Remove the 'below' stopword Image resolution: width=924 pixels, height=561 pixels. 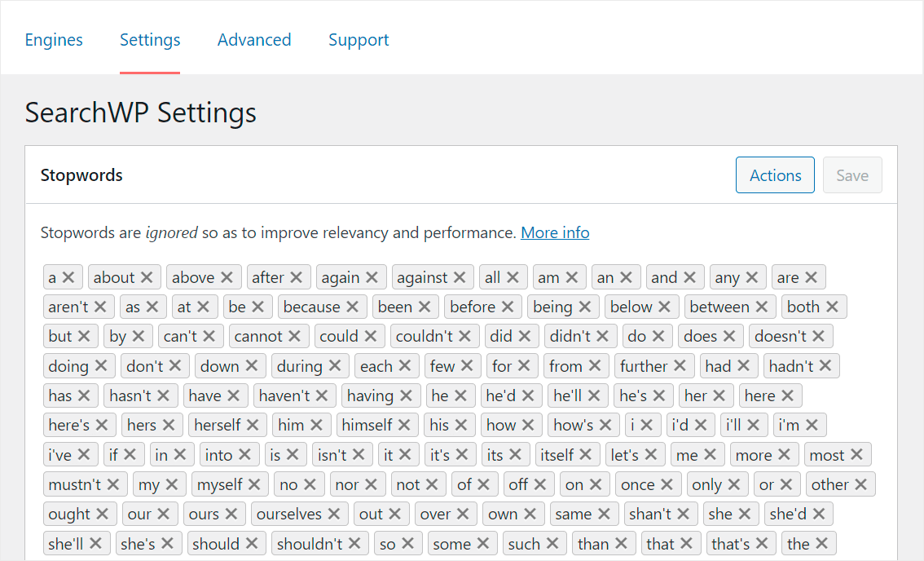(664, 307)
